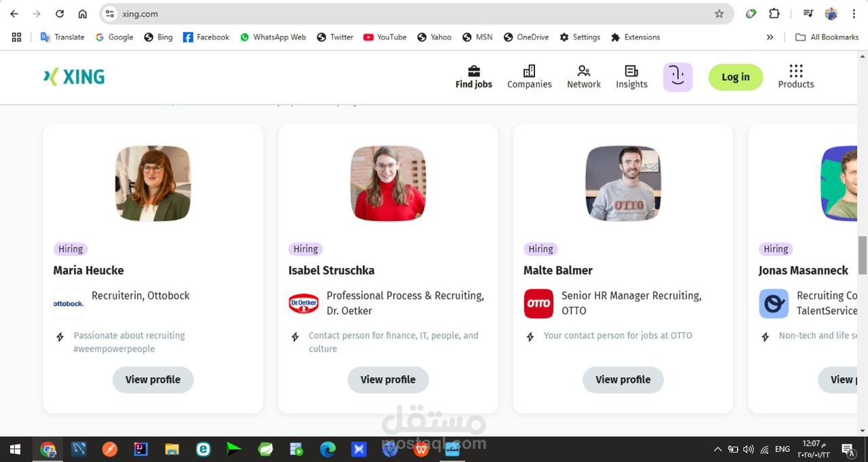Click the Log in button
This screenshot has height=462, width=868.
[x=736, y=77]
